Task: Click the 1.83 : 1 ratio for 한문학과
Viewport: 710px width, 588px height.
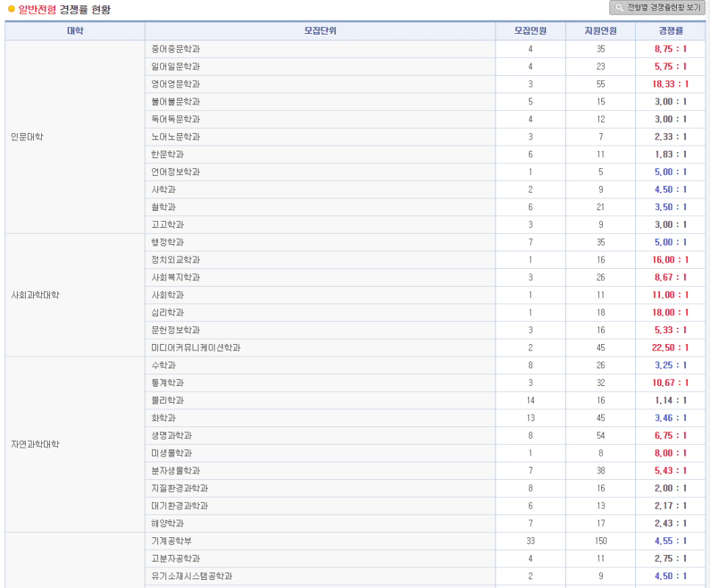Action: (670, 154)
